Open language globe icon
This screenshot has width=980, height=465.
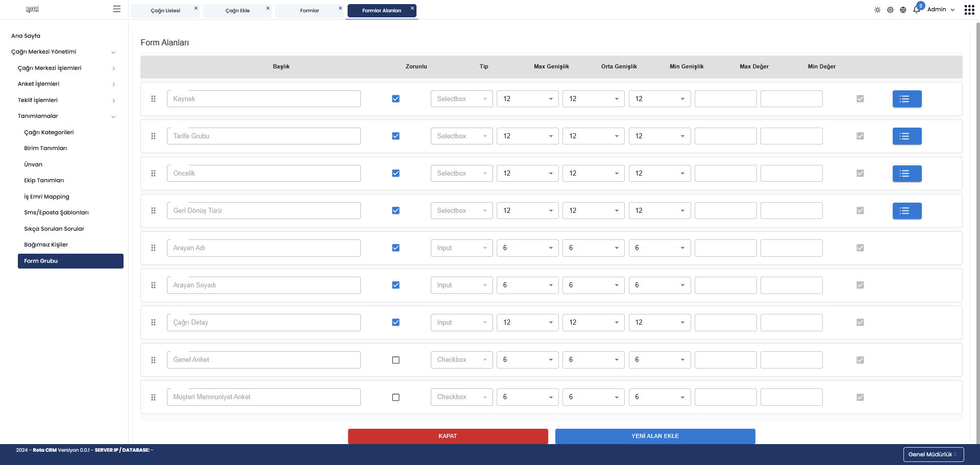pyautogui.click(x=903, y=10)
